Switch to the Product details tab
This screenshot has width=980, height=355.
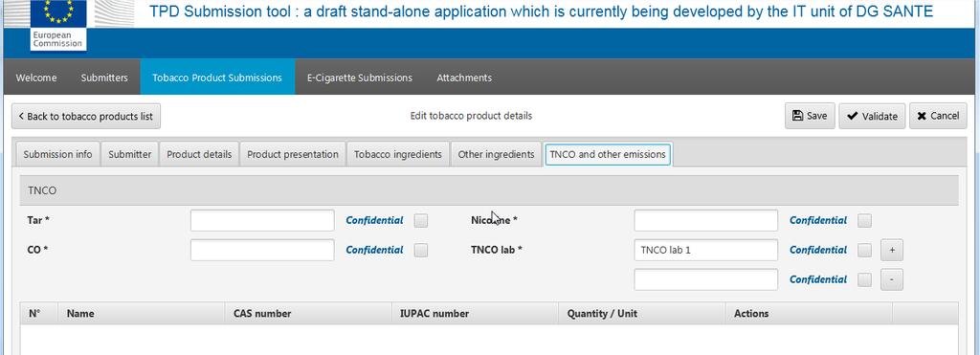(x=199, y=154)
